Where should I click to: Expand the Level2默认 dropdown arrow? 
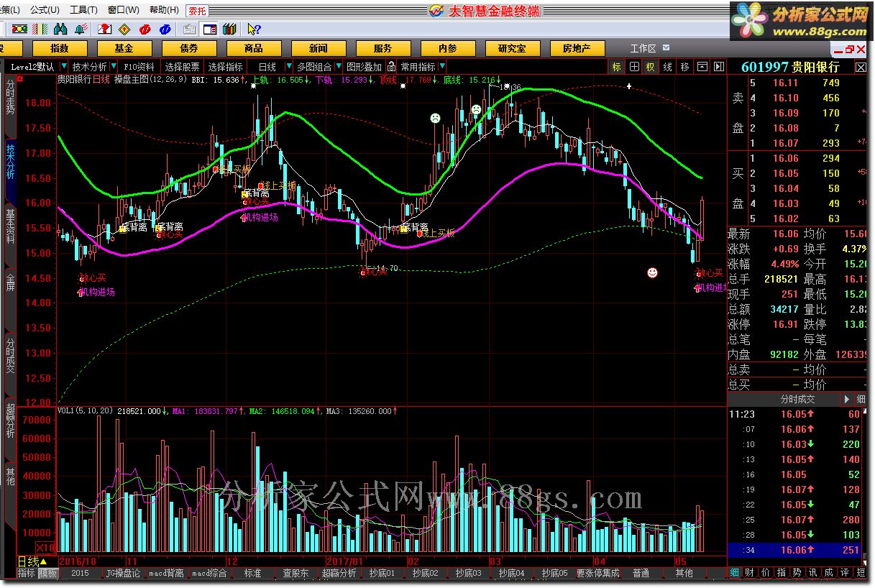point(63,67)
